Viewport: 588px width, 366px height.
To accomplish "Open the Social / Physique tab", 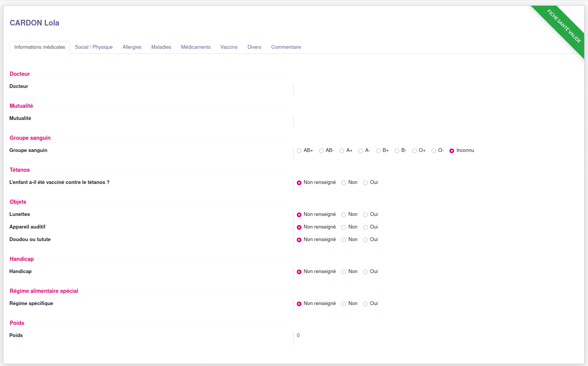I will pyautogui.click(x=94, y=47).
